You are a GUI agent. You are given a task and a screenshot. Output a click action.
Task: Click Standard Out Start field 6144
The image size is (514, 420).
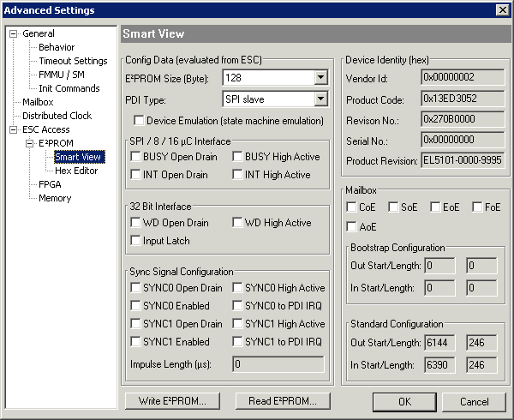(x=439, y=343)
